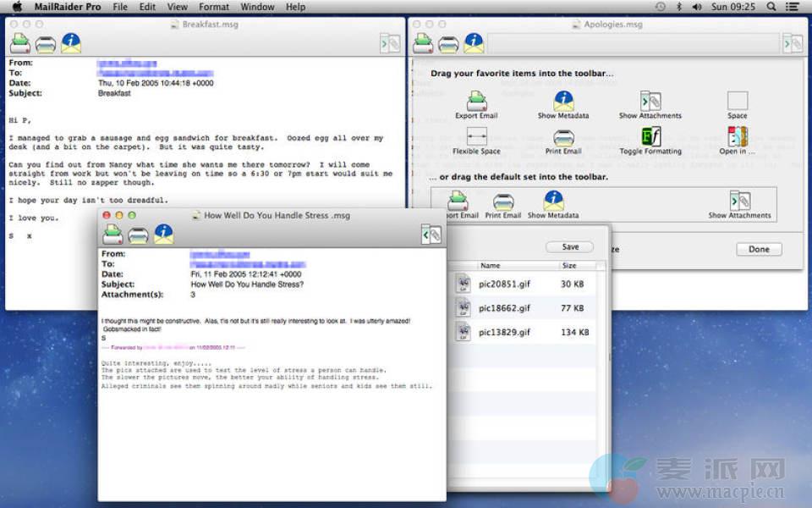Open the Format menu
Viewport: 812px width, 508px height.
(214, 7)
